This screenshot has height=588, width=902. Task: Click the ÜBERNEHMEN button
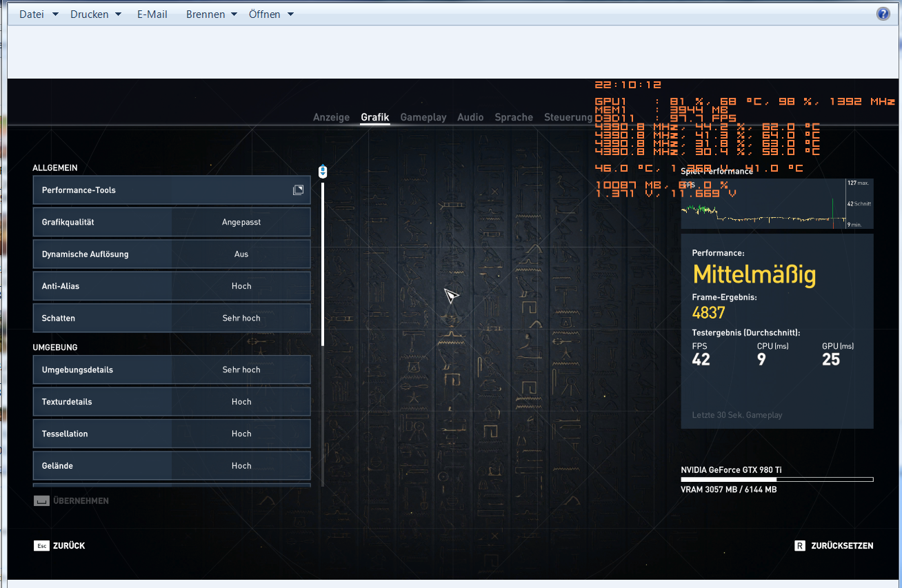[x=71, y=501]
